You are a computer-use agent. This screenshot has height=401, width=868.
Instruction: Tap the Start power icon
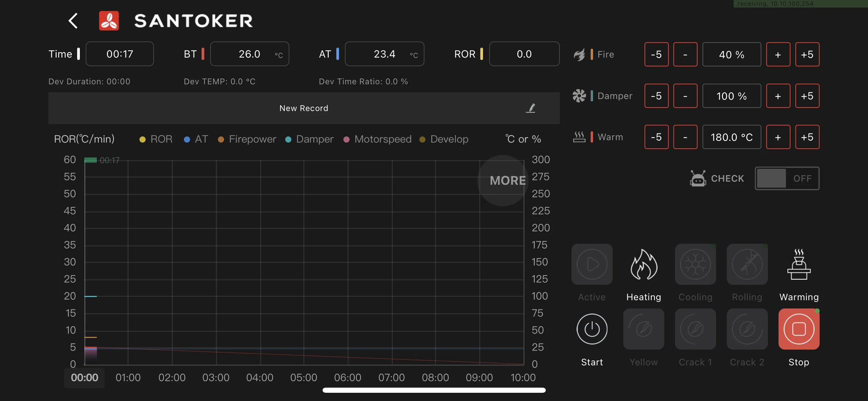[x=592, y=329]
